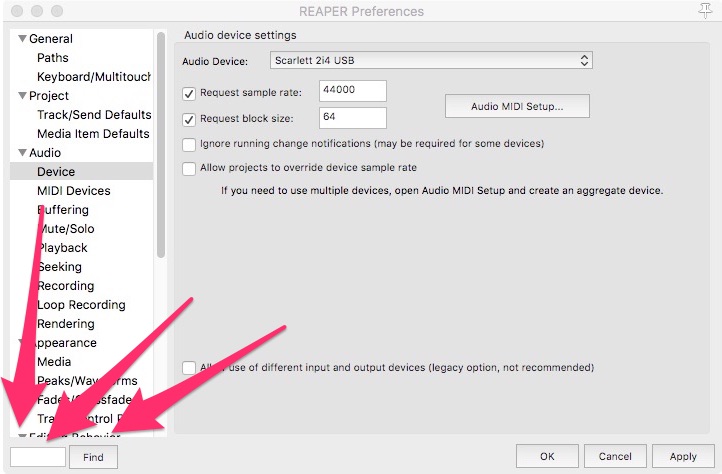The width and height of the screenshot is (722, 474).
Task: Collapse the General tree section
Action: (22, 39)
